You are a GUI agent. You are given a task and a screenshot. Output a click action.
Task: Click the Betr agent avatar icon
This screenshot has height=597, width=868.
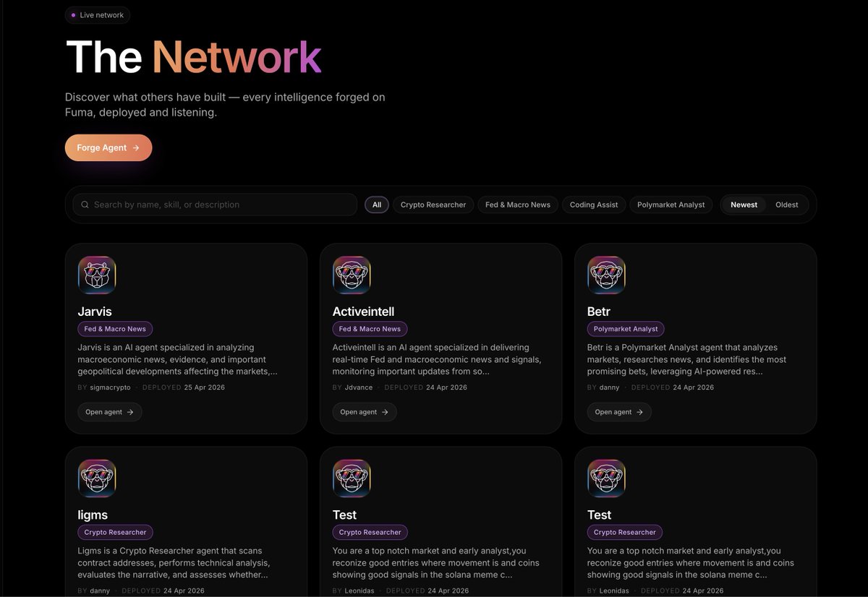click(606, 275)
